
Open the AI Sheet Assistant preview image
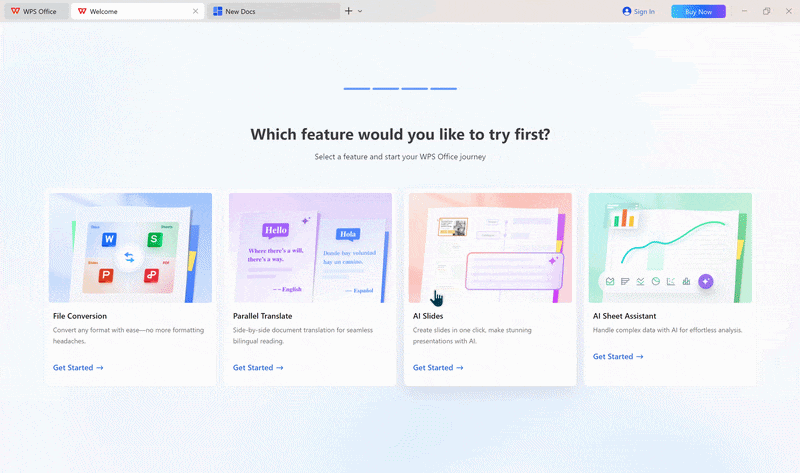pyautogui.click(x=670, y=247)
